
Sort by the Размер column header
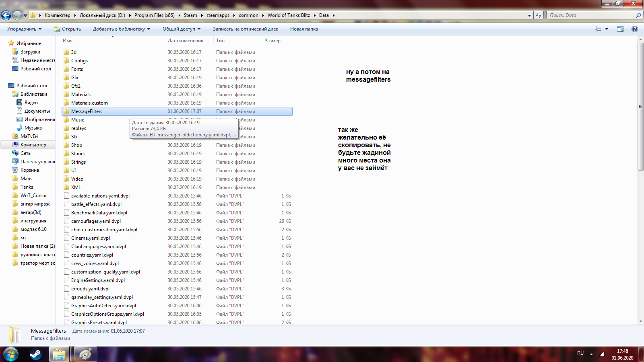pyautogui.click(x=277, y=41)
